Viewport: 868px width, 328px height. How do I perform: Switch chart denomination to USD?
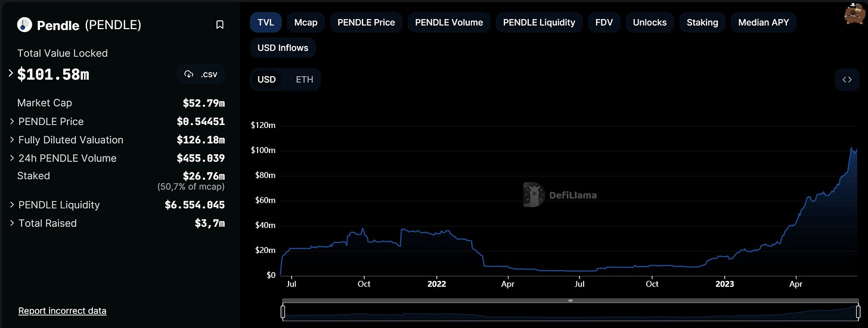tap(266, 79)
